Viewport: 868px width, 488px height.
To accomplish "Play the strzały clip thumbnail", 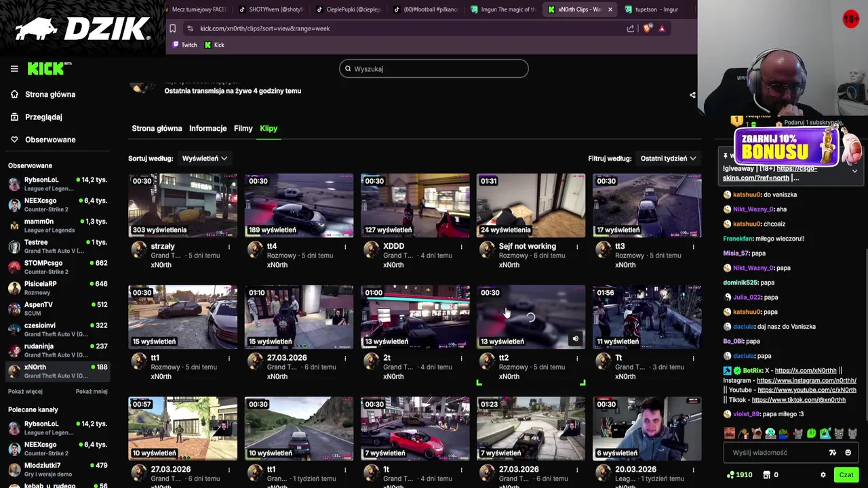I will coord(183,205).
